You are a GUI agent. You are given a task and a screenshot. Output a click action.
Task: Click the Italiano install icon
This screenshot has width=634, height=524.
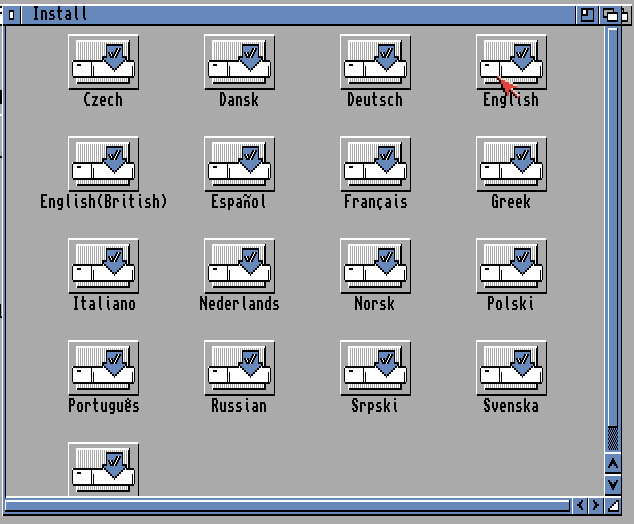(103, 266)
